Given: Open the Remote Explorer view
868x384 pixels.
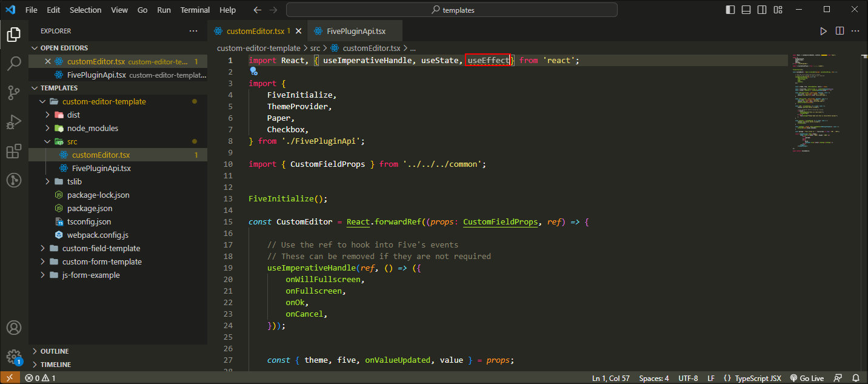Looking at the screenshot, I should [x=13, y=179].
